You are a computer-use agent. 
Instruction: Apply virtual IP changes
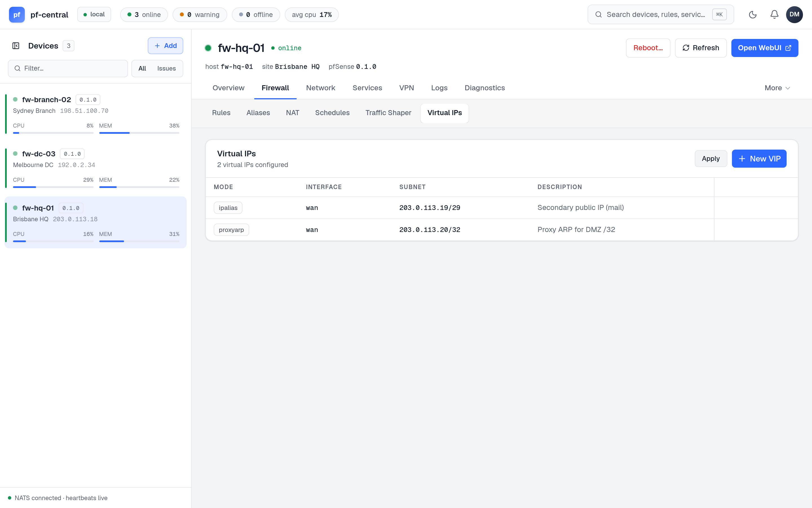(711, 159)
